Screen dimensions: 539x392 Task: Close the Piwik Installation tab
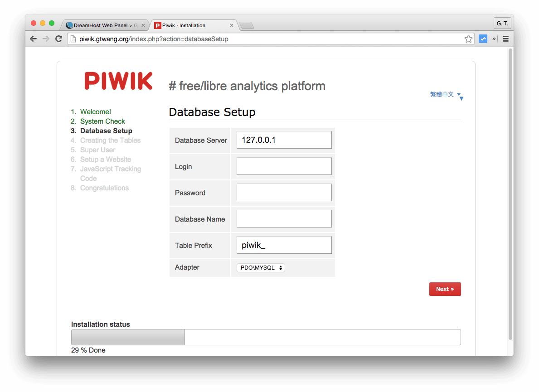[x=232, y=25]
